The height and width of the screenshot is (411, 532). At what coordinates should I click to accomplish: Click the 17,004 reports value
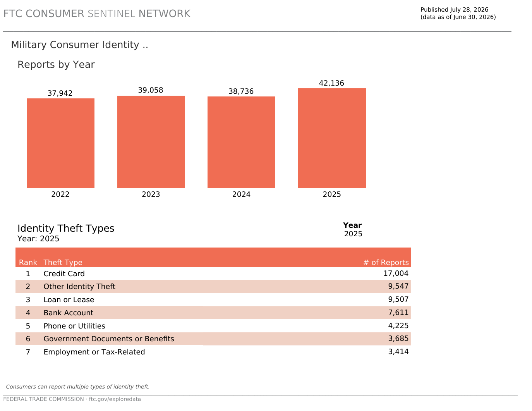[396, 273]
